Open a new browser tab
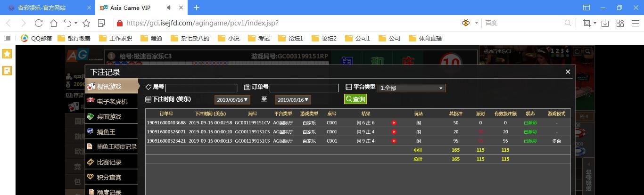 (x=197, y=8)
